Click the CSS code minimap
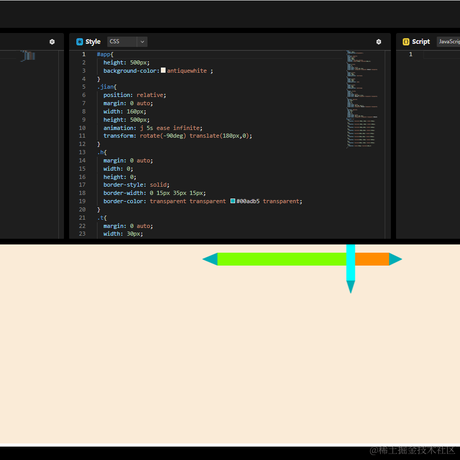Screen dimensions: 460x460 [362, 99]
